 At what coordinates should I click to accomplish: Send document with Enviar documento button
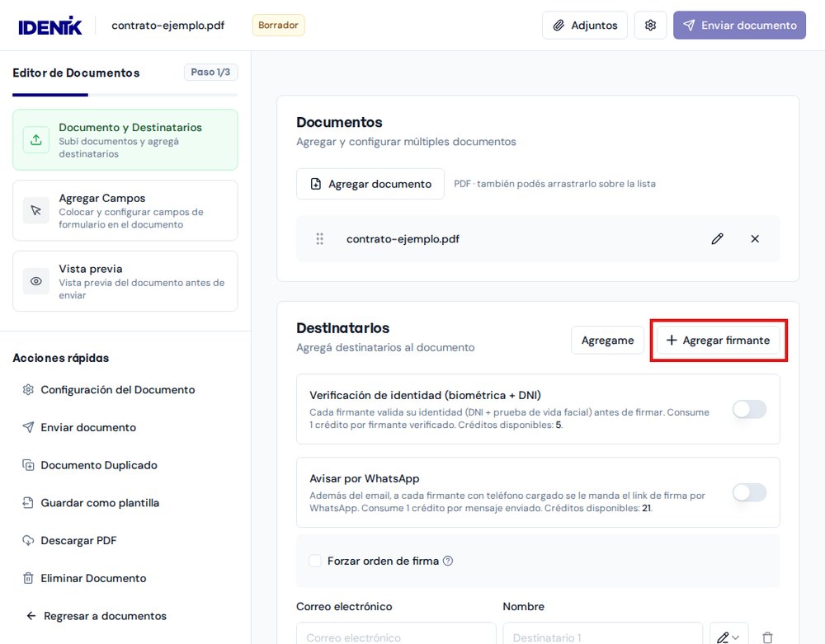(x=739, y=26)
